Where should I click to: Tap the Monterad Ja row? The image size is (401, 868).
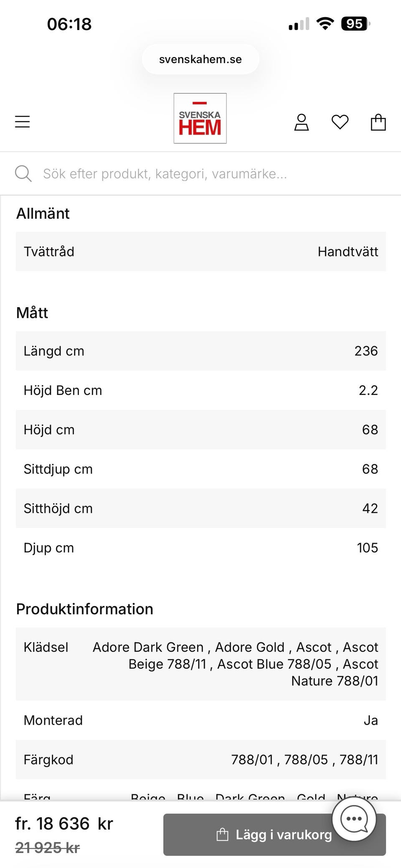[x=201, y=720]
